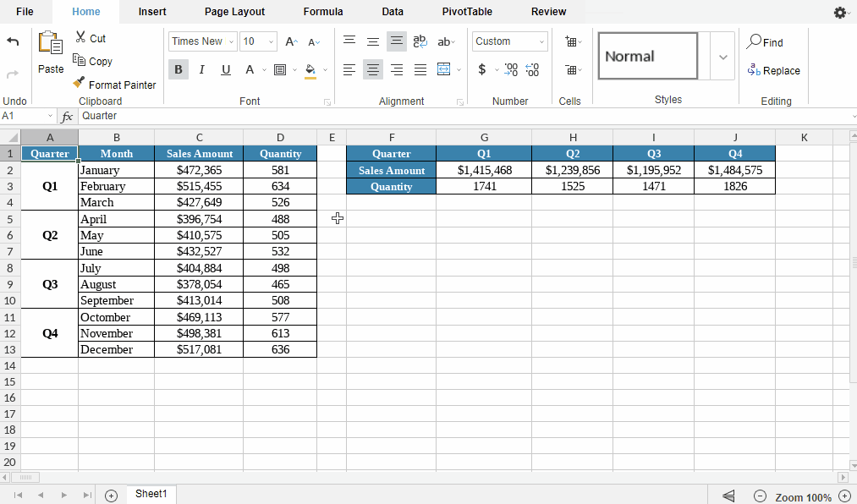This screenshot has height=504, width=857.
Task: Click the Replace button
Action: [x=773, y=71]
